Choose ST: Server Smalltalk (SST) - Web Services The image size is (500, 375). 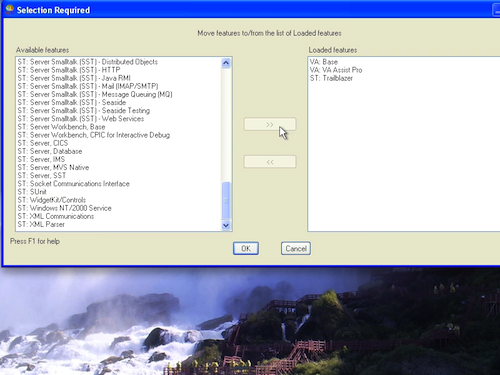pos(81,119)
